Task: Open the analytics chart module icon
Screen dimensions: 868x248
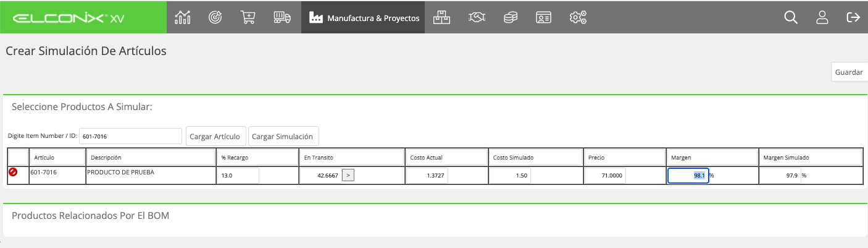Action: 183,17
